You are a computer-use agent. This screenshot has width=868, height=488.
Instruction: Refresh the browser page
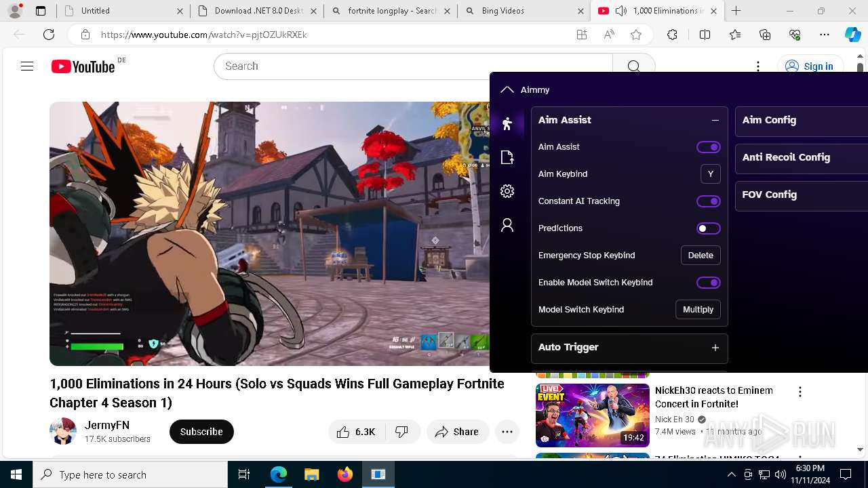[49, 35]
